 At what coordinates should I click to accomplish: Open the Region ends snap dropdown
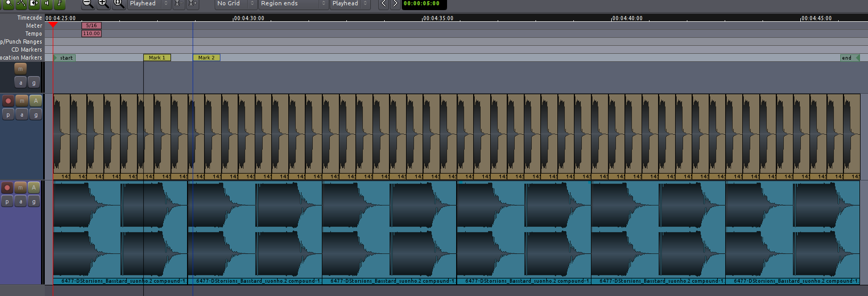click(x=293, y=4)
